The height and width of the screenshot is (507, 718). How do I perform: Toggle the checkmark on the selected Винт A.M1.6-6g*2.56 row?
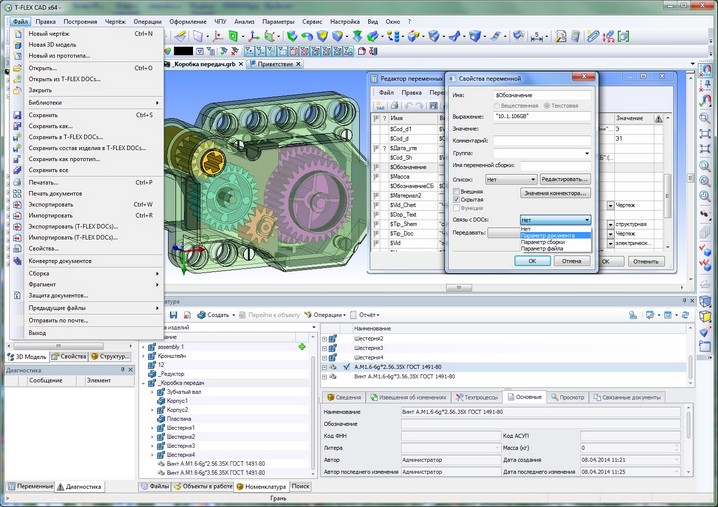pos(347,366)
